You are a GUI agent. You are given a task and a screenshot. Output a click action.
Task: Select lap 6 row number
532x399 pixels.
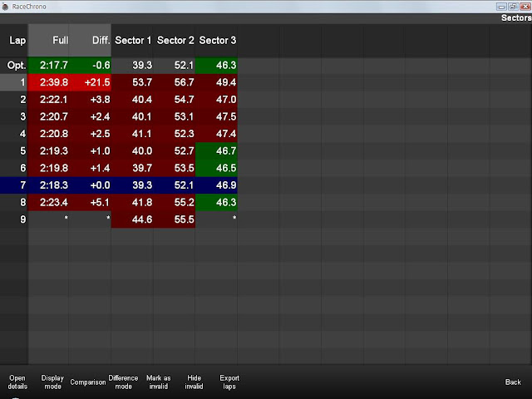(14, 168)
